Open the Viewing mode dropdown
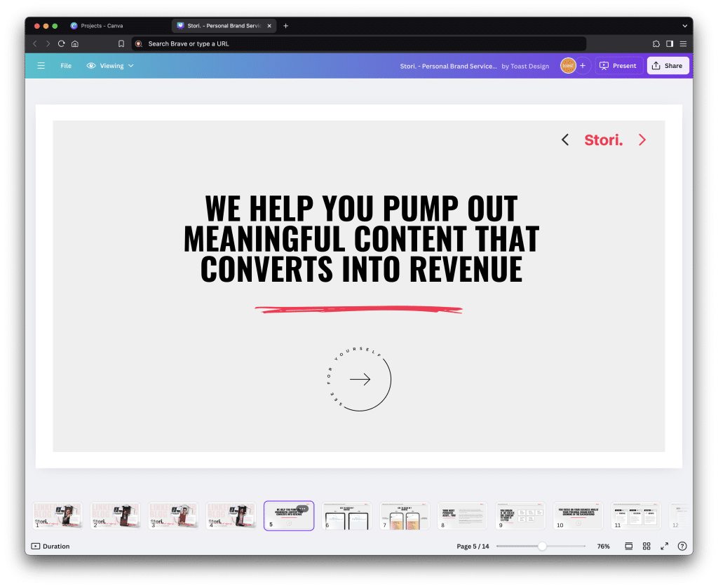The height and width of the screenshot is (588, 718). pyautogui.click(x=109, y=65)
